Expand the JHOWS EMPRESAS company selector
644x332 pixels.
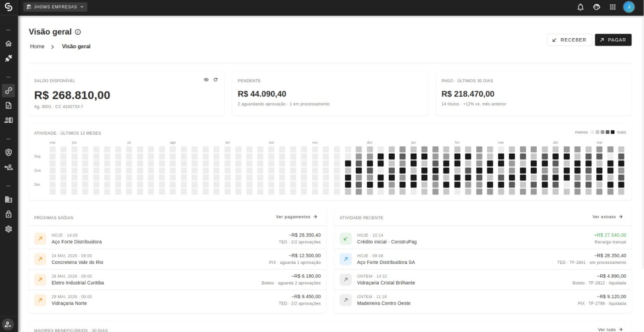[x=55, y=7]
